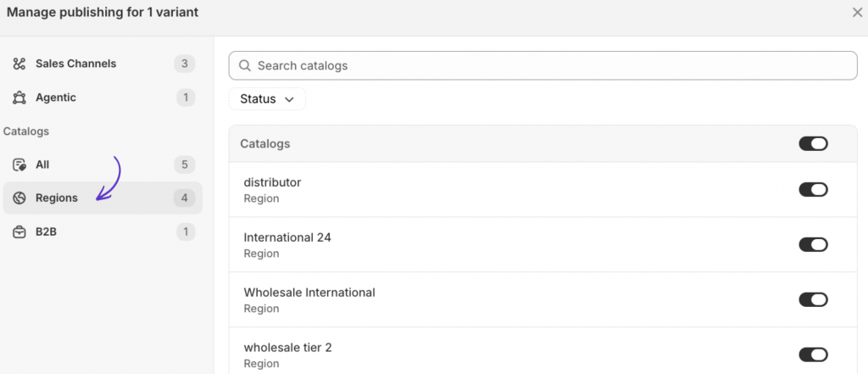Screen dimensions: 868x374
Task: Click the International 24 catalog name
Action: (287, 237)
